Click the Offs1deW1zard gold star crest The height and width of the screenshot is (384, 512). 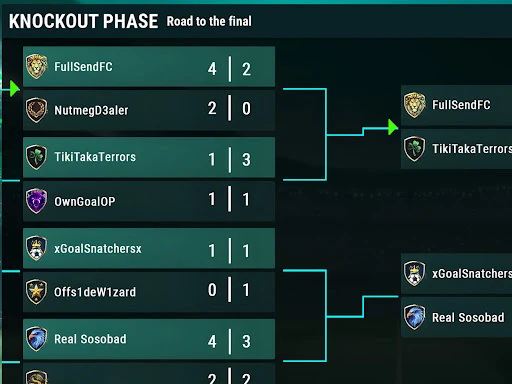(36, 292)
